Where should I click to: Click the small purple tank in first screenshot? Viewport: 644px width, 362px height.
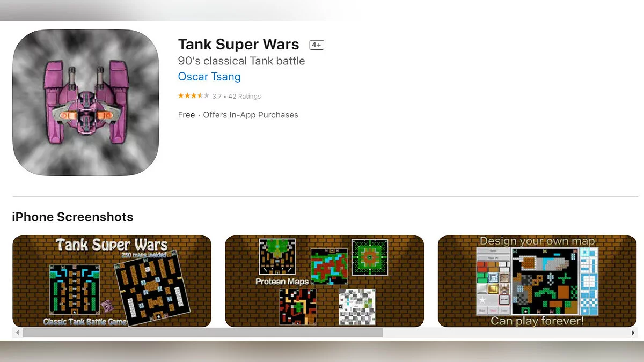106,307
